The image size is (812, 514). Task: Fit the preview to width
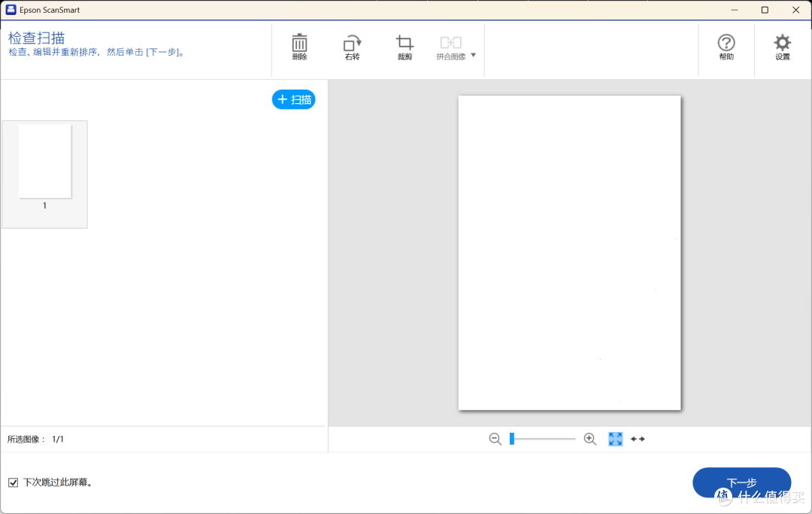pos(638,439)
